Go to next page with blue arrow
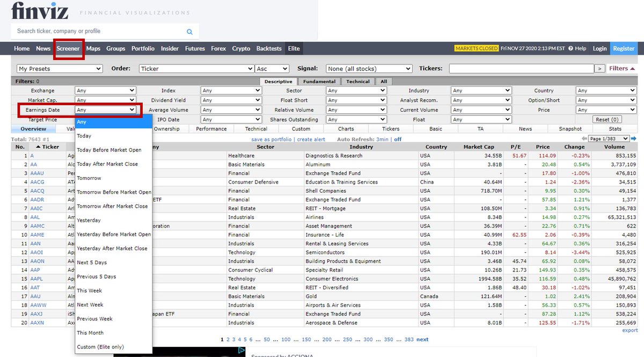Screen dimensions: 644x357 click(633, 139)
